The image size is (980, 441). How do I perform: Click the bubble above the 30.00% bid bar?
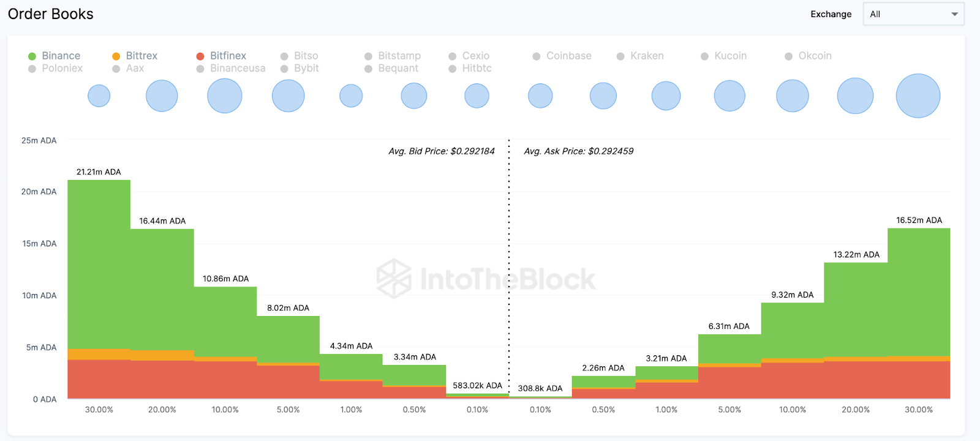click(x=99, y=96)
